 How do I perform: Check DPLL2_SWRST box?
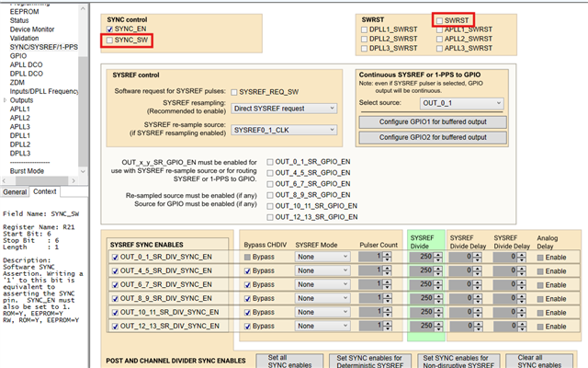click(364, 39)
